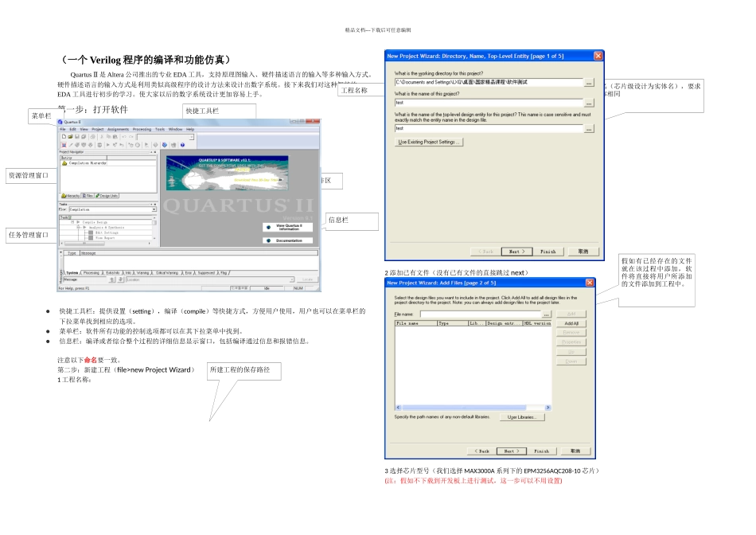Click the Quartus software banner image

pos(227,172)
